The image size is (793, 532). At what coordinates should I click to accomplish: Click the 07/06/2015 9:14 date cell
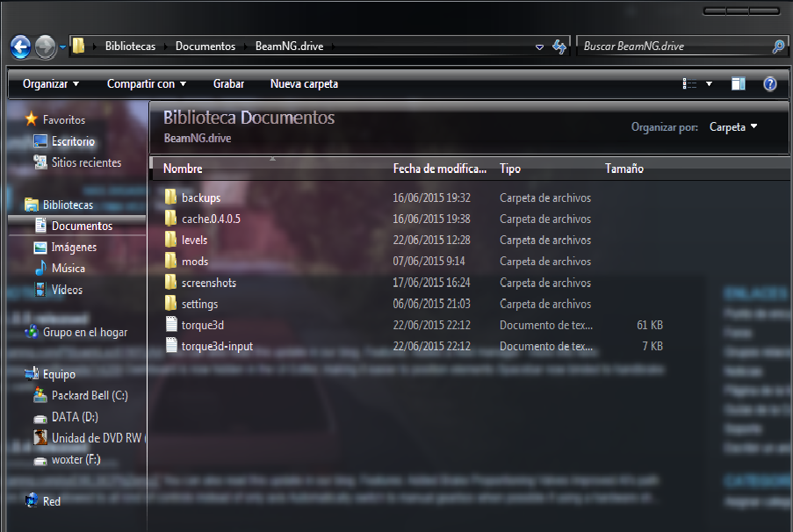[429, 262]
